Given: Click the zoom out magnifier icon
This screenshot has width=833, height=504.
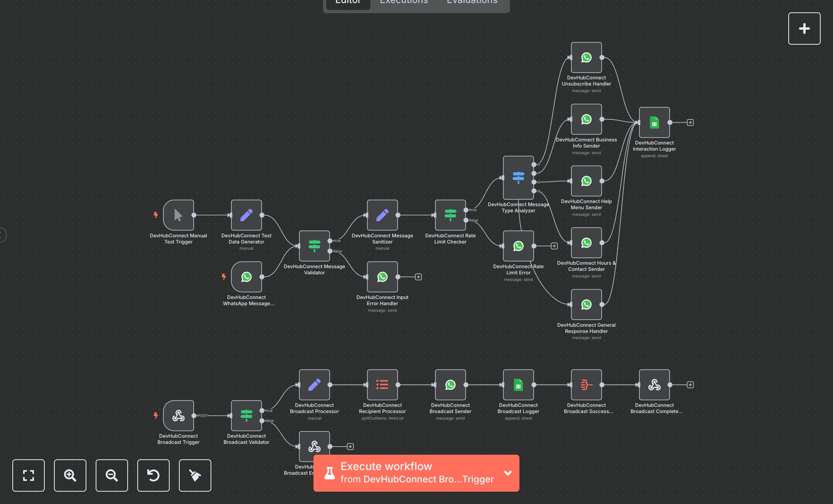Looking at the screenshot, I should click(x=112, y=475).
